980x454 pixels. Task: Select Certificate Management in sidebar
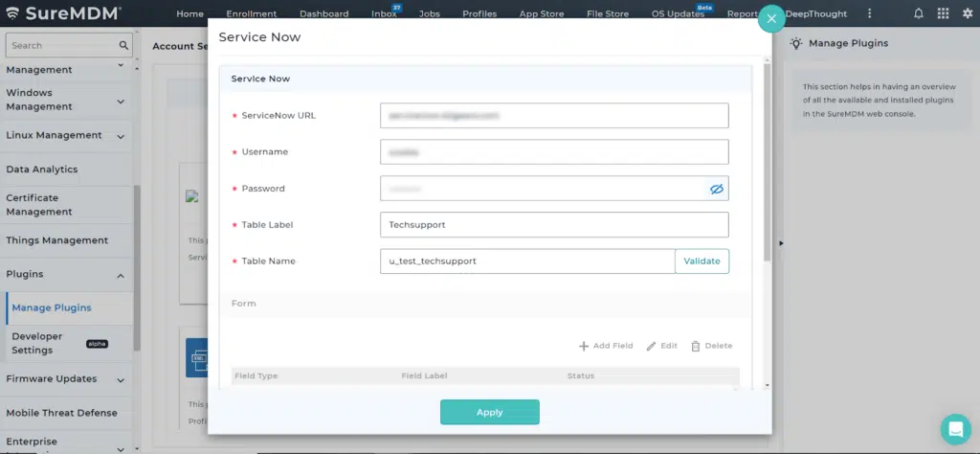(x=39, y=204)
